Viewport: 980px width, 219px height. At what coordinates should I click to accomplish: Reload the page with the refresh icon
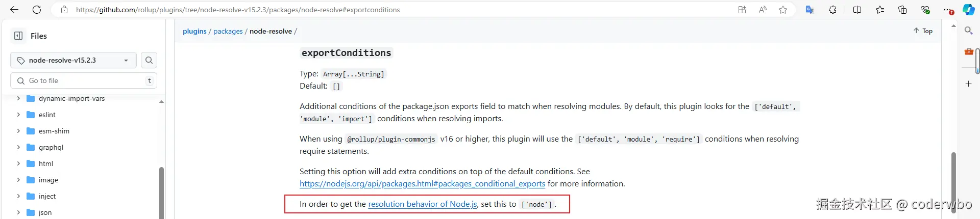37,10
